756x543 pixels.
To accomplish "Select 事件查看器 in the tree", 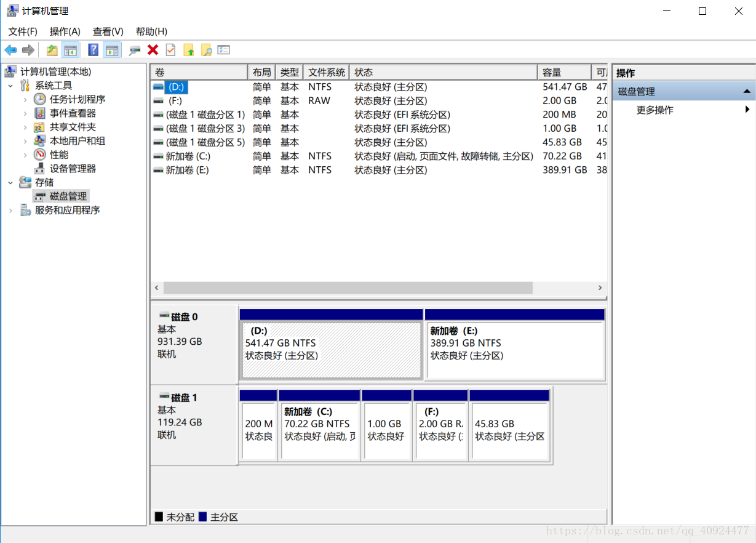I will (73, 113).
